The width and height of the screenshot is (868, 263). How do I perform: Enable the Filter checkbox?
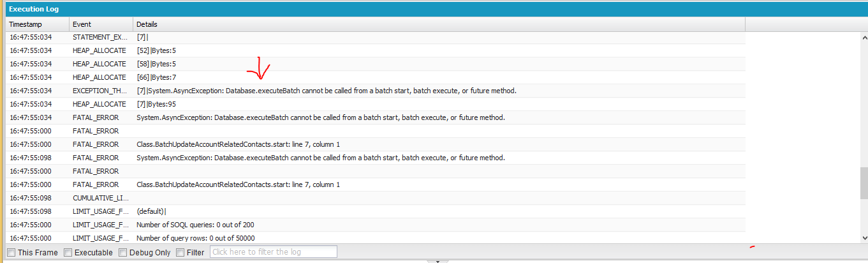coord(180,252)
